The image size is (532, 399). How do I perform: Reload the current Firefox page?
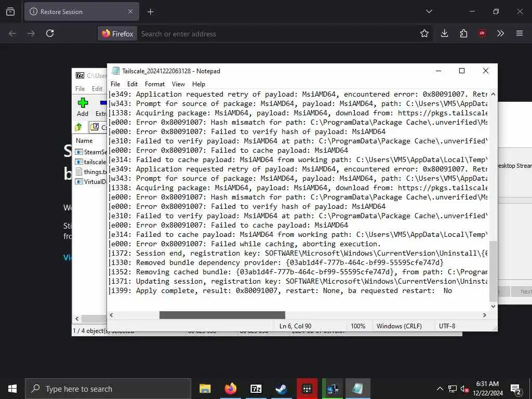point(50,34)
